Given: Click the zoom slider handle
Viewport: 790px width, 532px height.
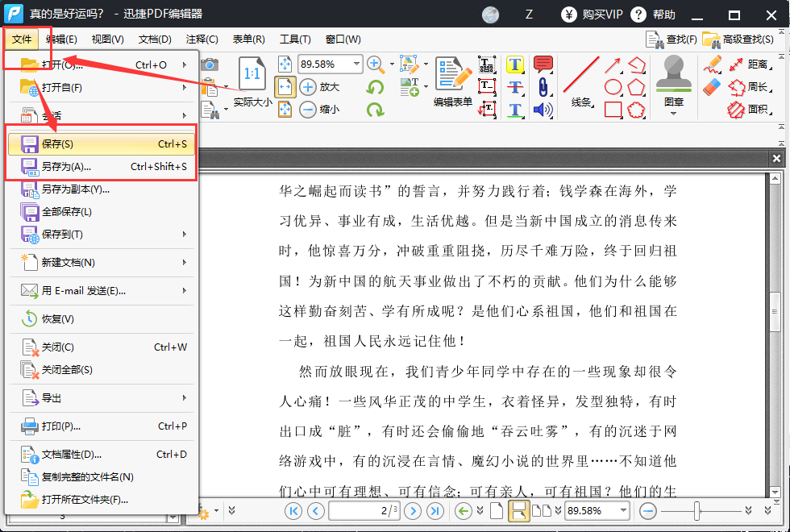Looking at the screenshot, I should coord(696,511).
